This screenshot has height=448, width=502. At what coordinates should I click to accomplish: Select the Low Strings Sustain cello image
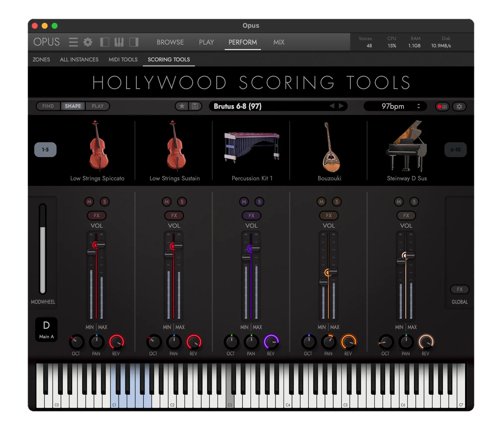[176, 146]
